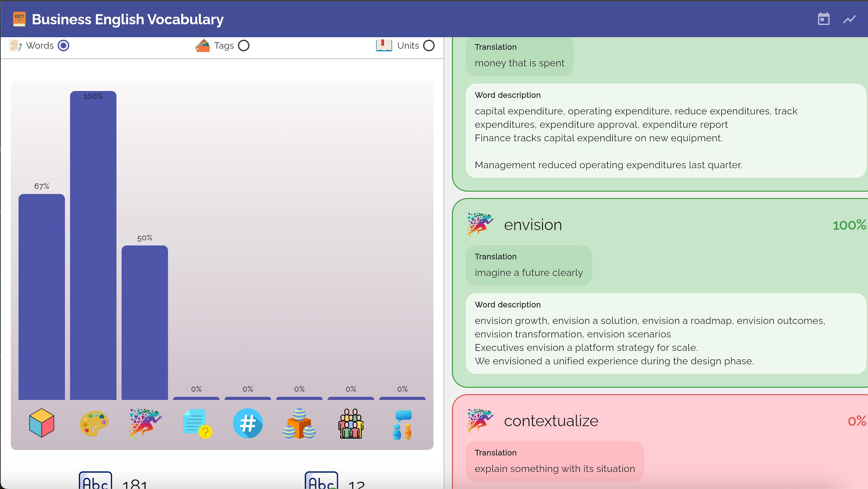This screenshot has height=489, width=868.
Task: Click the 100% label on the tallest bar
Action: 93,96
